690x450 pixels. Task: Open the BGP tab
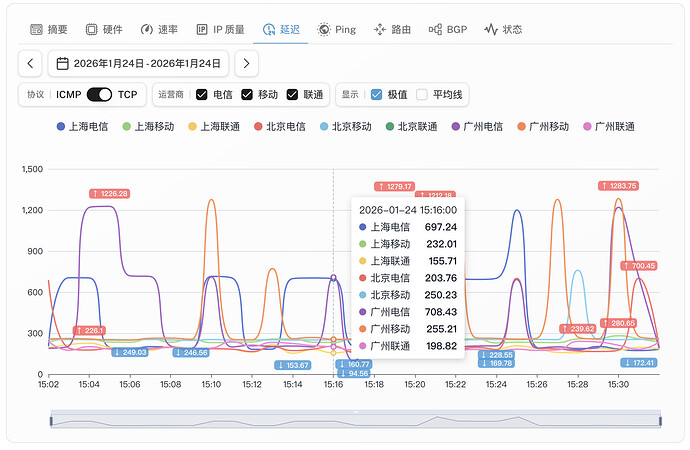(x=448, y=29)
